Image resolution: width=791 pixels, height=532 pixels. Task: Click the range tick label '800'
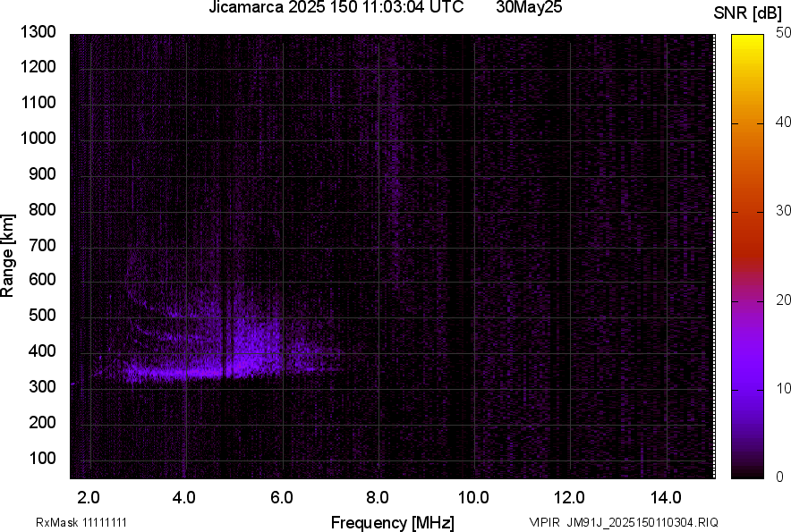pyautogui.click(x=42, y=210)
